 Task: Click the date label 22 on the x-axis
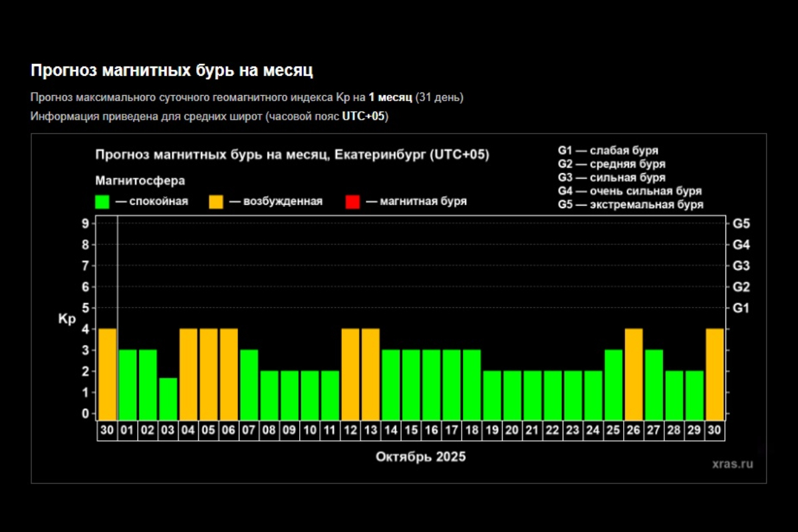553,430
